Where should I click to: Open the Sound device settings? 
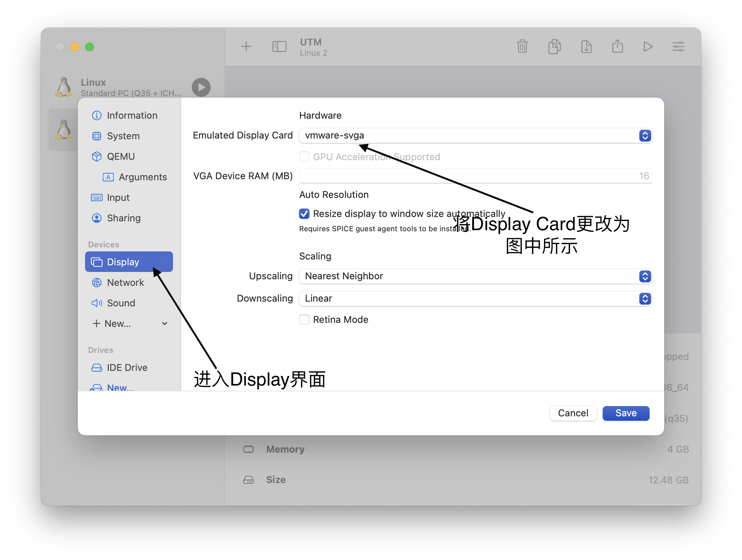[x=129, y=303]
